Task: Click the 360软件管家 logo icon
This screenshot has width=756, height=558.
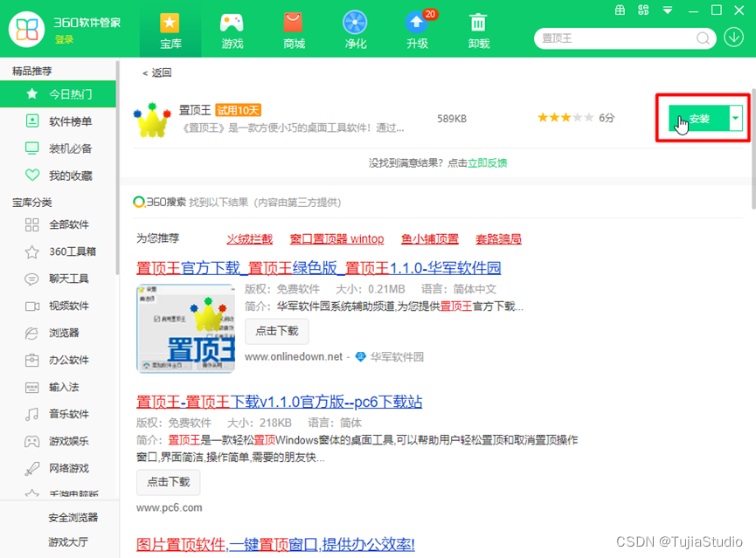Action: [x=26, y=30]
